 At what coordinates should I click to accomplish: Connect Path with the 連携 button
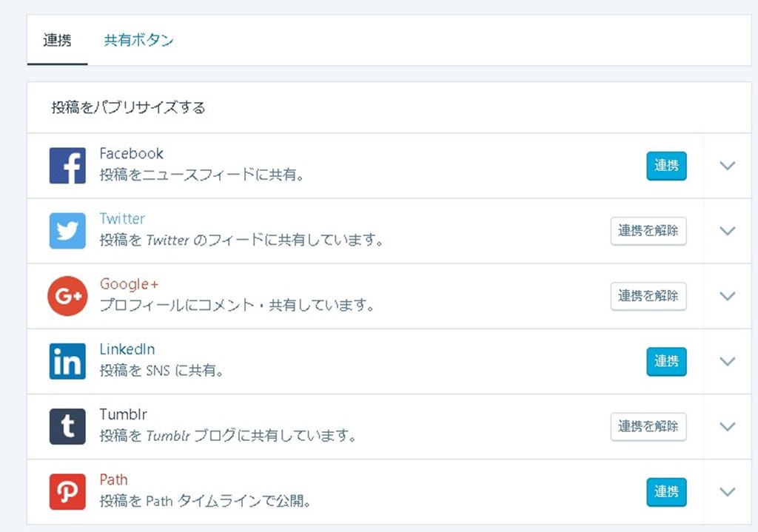(x=666, y=491)
